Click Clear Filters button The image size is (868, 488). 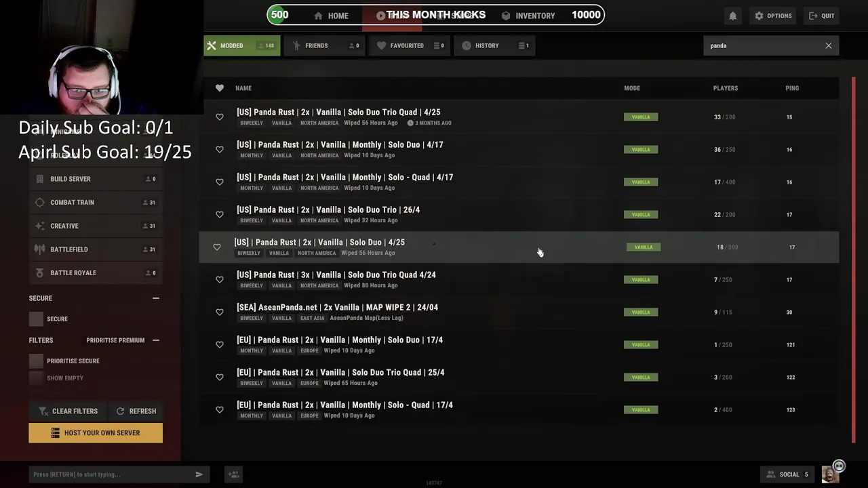67,411
